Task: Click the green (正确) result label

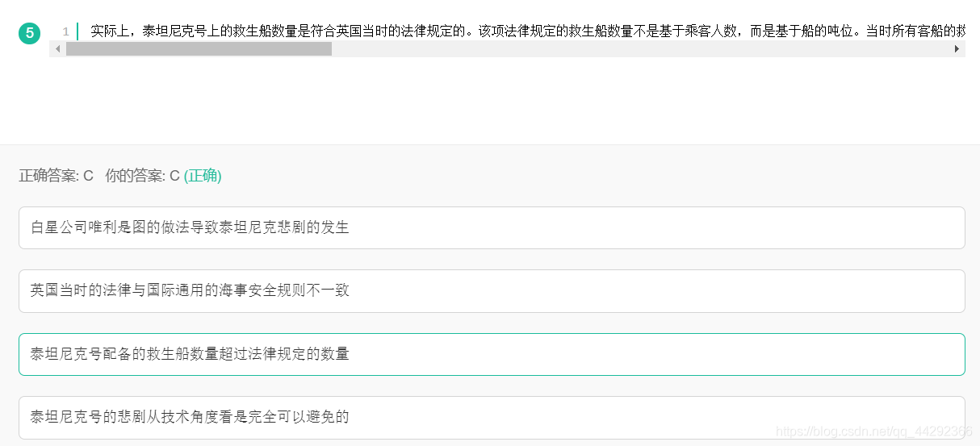Action: tap(203, 176)
